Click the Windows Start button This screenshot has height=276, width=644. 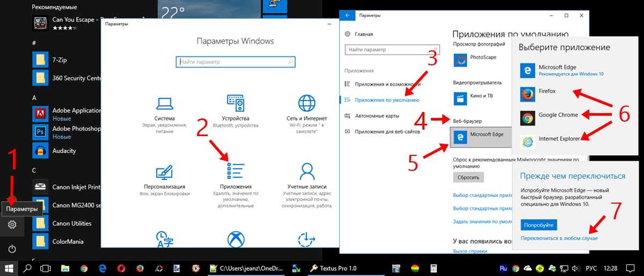tap(9, 268)
